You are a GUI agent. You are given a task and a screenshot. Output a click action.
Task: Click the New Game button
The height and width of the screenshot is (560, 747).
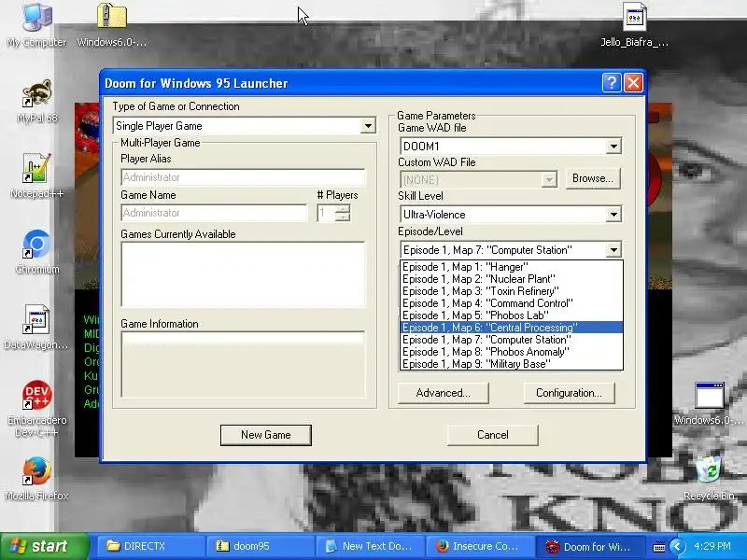coord(266,435)
